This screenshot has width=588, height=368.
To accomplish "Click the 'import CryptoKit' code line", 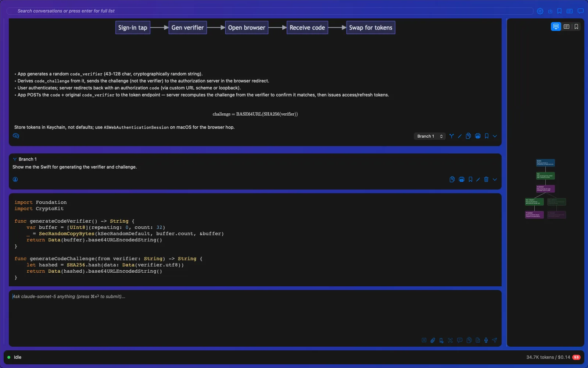I will tap(39, 209).
